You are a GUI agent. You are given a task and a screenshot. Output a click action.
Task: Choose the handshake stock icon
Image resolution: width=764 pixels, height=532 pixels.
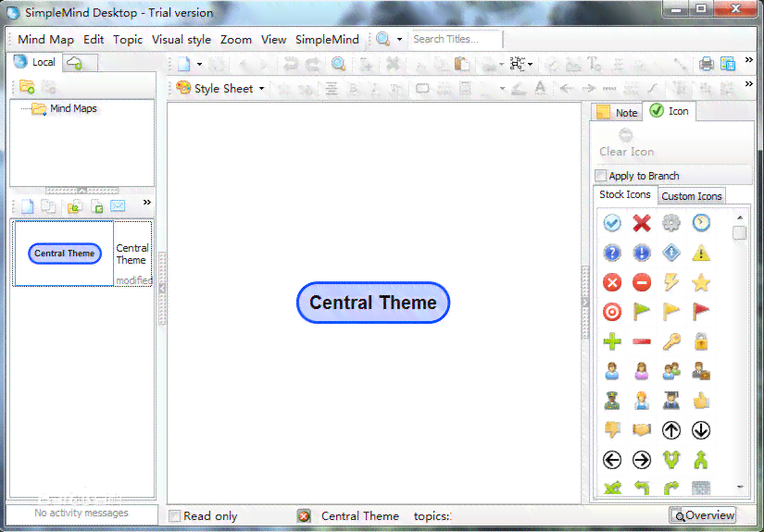642,430
